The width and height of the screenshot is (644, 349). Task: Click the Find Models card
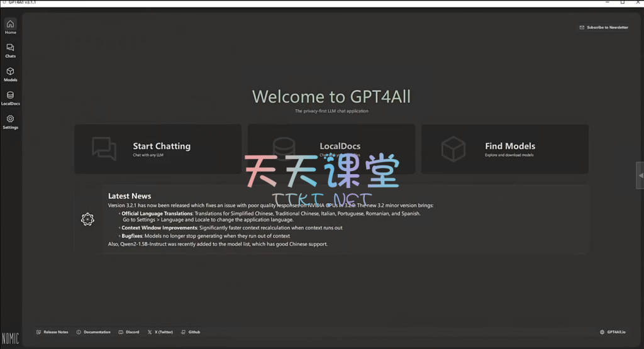[x=505, y=149]
